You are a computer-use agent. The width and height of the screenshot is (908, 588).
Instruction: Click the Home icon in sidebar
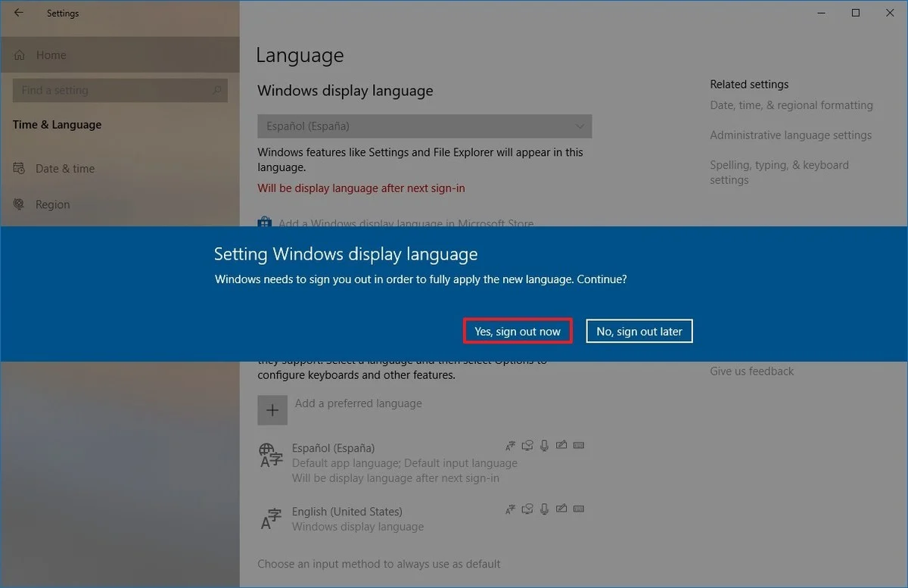coord(20,55)
